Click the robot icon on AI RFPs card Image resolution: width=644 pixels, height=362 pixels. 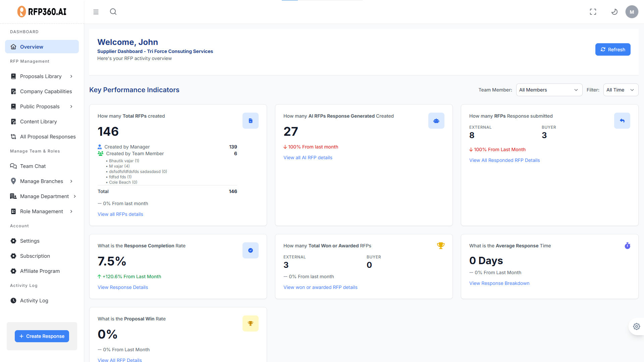[436, 121]
